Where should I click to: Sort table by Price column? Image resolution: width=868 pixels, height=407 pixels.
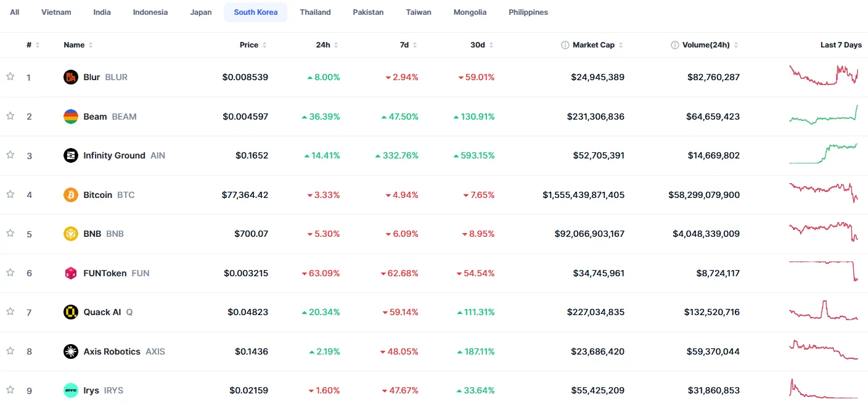coord(253,45)
